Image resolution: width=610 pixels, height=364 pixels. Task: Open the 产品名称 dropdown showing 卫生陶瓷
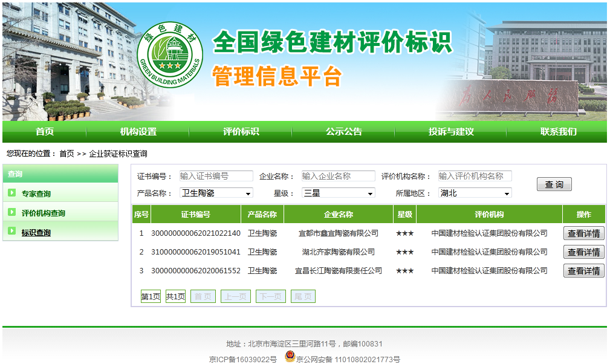216,193
